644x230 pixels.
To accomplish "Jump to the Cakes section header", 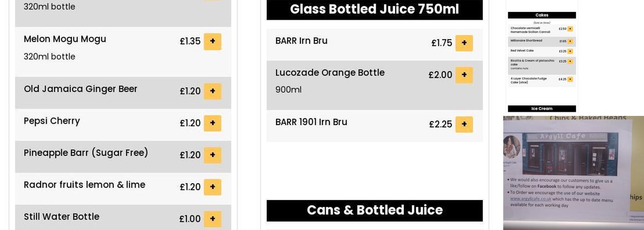I will (x=541, y=15).
